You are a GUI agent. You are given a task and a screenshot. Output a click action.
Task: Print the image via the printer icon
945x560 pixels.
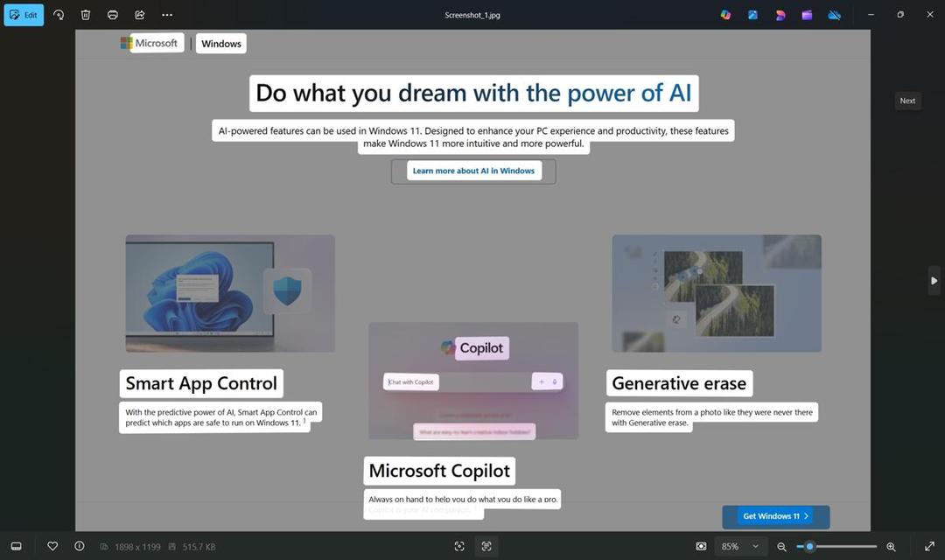click(113, 15)
